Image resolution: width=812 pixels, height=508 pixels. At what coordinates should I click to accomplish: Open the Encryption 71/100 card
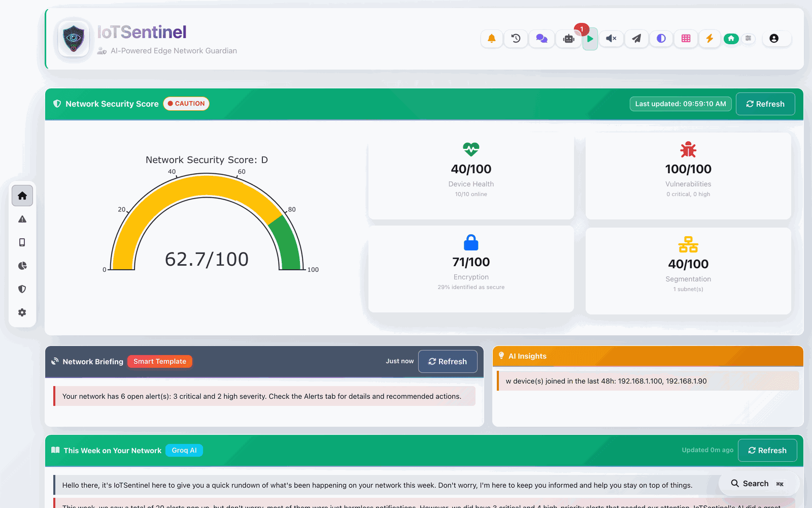tap(471, 269)
